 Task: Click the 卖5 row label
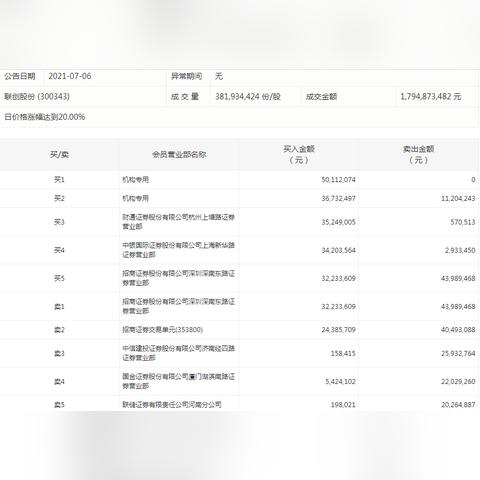[59, 405]
